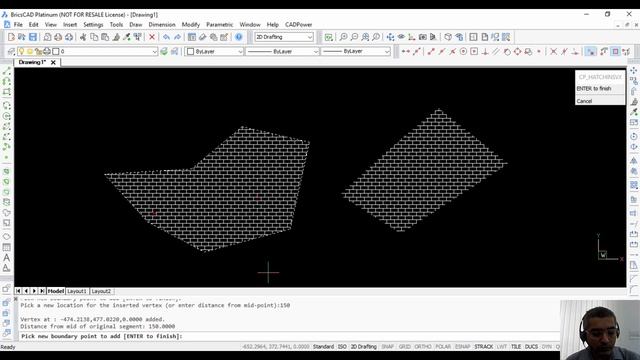
Task: Toggle the layer lightbulb on/off icon
Action: tap(21, 51)
